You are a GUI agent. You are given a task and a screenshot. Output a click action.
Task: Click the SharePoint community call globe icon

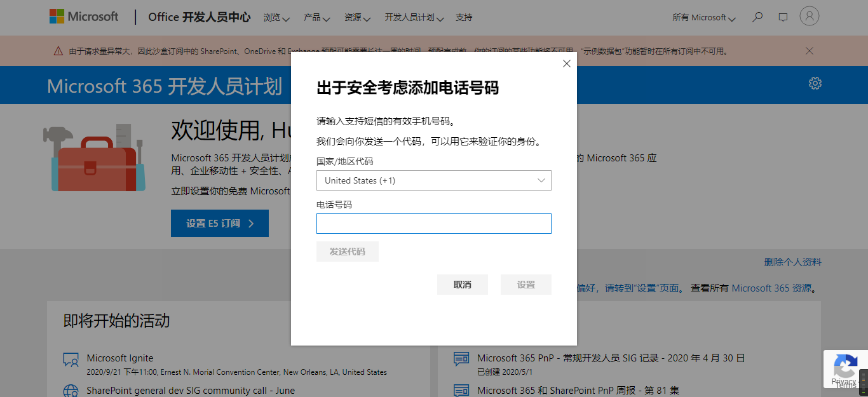pyautogui.click(x=71, y=390)
